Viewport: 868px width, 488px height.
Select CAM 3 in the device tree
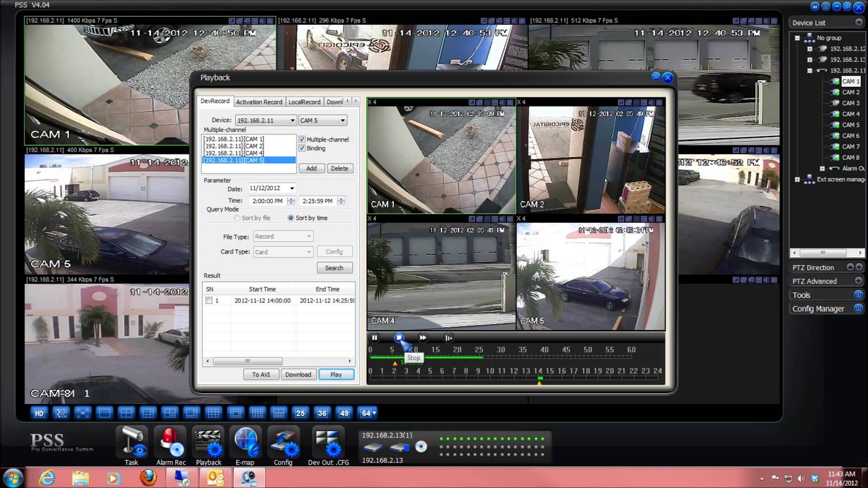pyautogui.click(x=850, y=103)
